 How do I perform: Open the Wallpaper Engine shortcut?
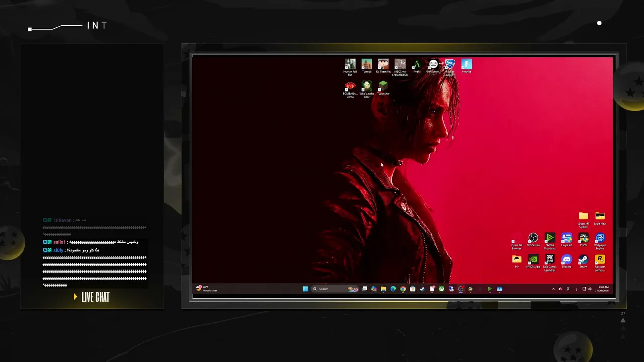[x=600, y=241]
